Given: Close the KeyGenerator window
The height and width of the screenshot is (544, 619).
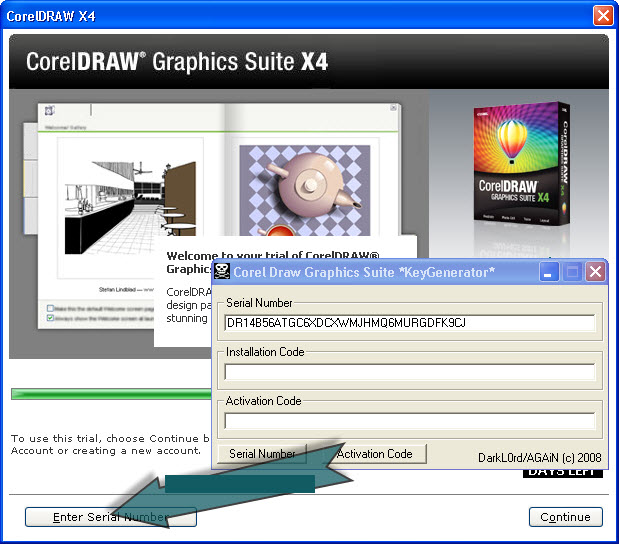Looking at the screenshot, I should tap(595, 272).
